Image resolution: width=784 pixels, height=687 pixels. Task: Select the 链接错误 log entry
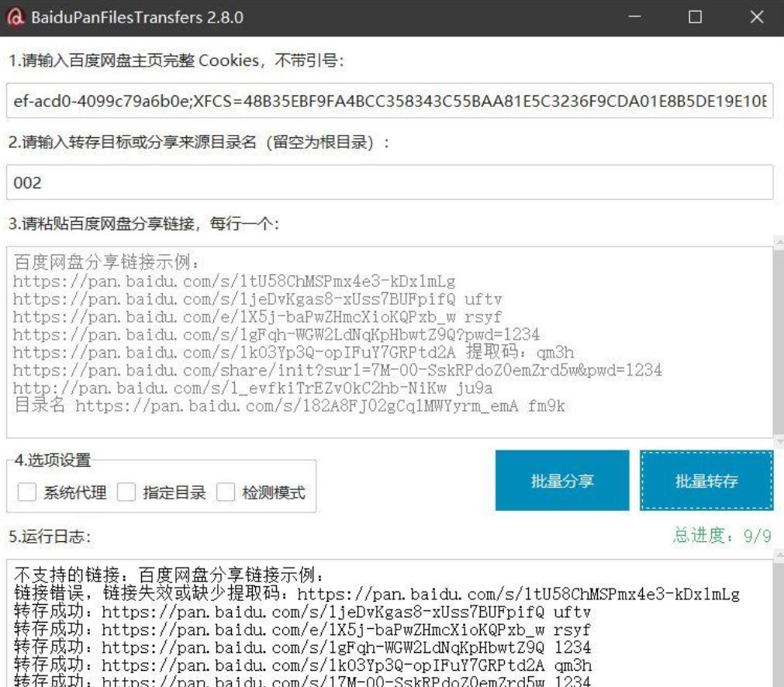click(377, 594)
